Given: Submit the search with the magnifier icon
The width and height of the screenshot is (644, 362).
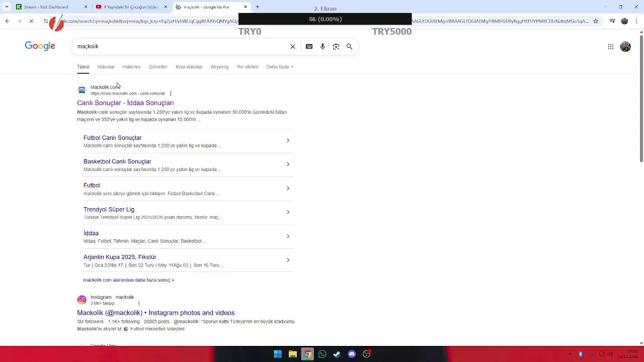Looking at the screenshot, I should pos(349,46).
